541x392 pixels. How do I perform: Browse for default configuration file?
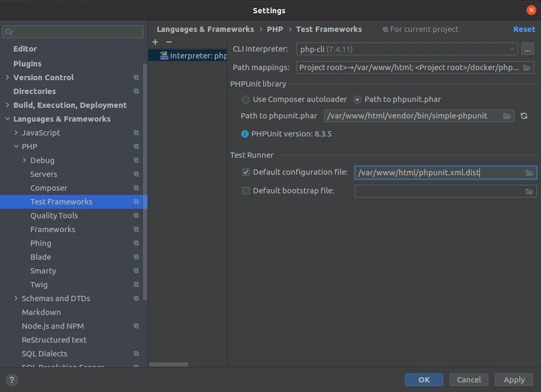[x=529, y=173]
